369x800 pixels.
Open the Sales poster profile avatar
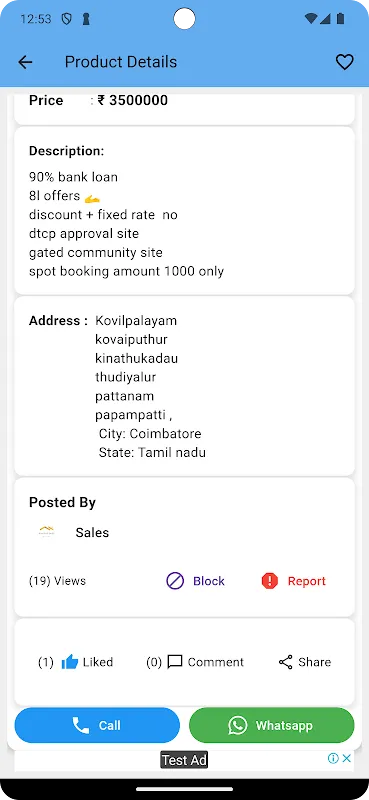click(x=46, y=532)
